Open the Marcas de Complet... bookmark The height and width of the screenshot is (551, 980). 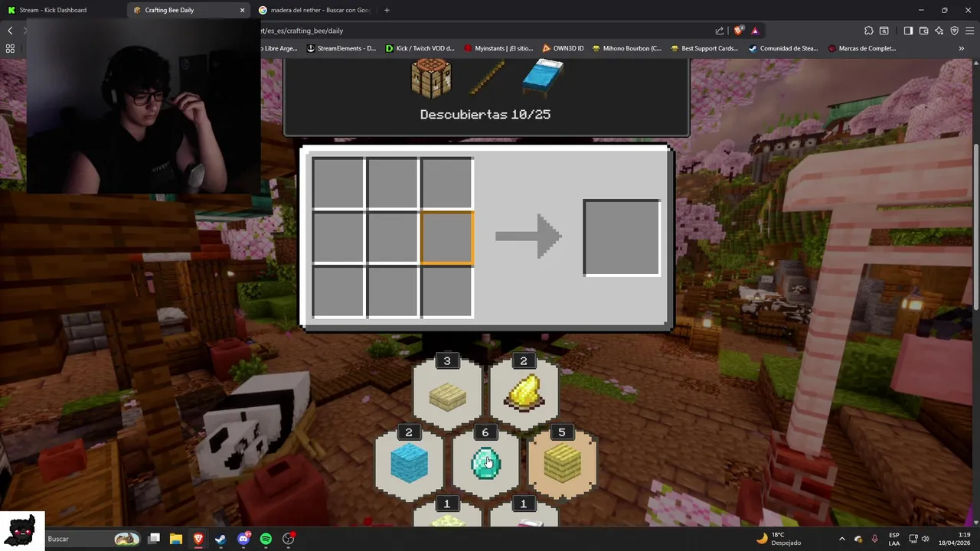862,48
